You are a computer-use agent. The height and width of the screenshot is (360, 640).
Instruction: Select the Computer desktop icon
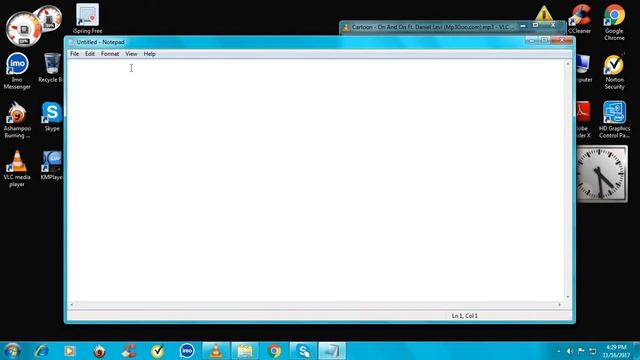click(x=584, y=68)
